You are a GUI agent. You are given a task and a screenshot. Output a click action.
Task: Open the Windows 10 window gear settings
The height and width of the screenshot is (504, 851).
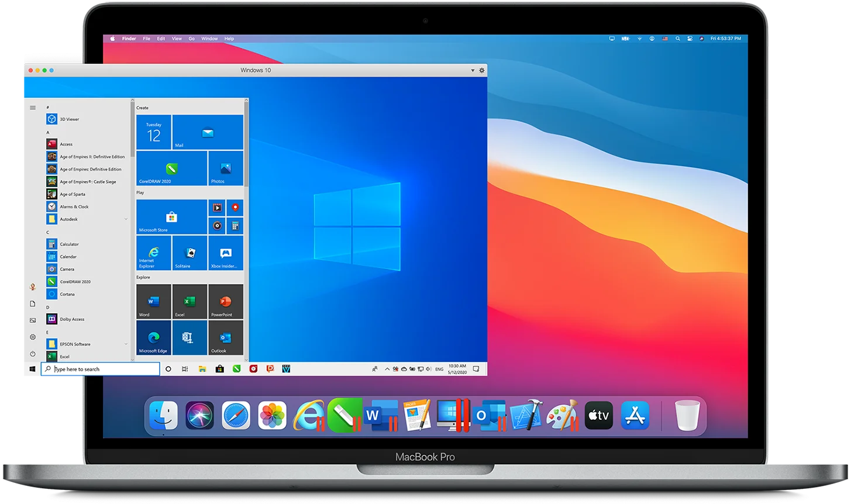482,70
